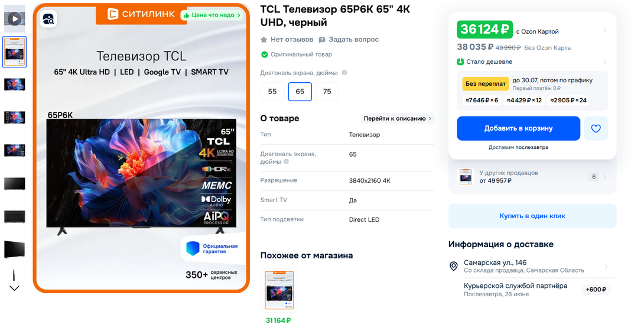This screenshot has width=644, height=324.
Task: Click the location pin delivery icon
Action: click(453, 267)
